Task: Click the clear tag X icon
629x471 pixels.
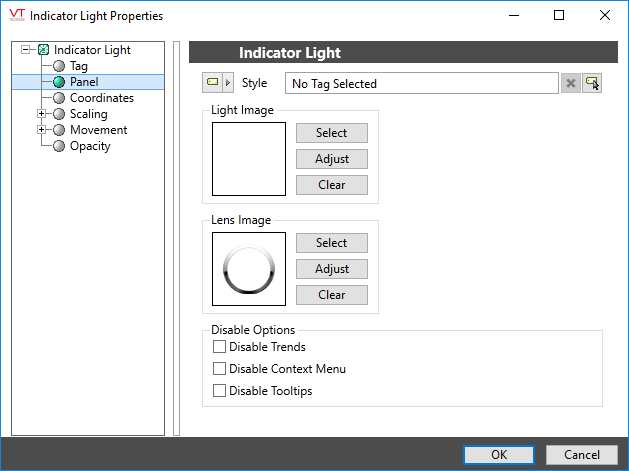Action: click(571, 83)
